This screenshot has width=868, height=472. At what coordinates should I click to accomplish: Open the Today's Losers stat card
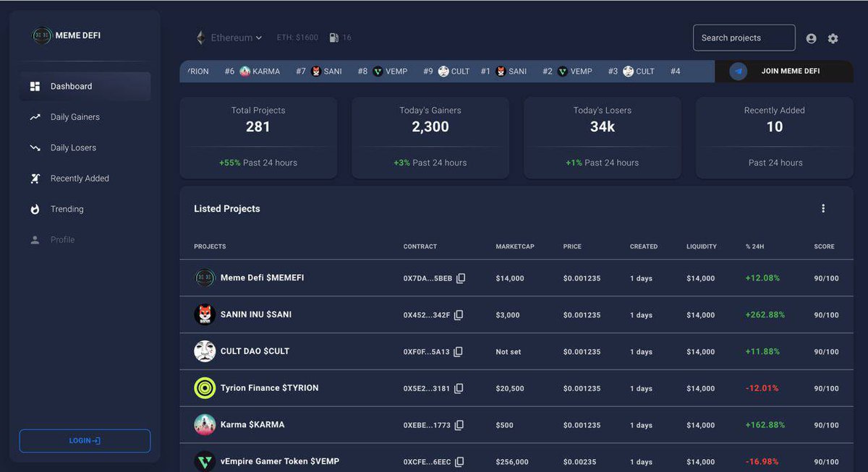[x=603, y=137]
